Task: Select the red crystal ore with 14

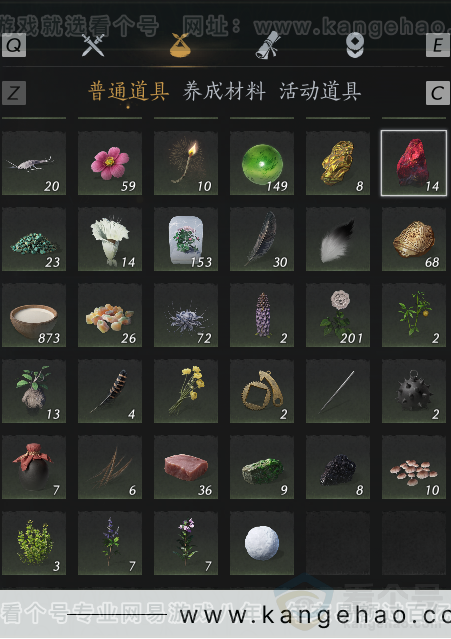Action: tap(414, 163)
